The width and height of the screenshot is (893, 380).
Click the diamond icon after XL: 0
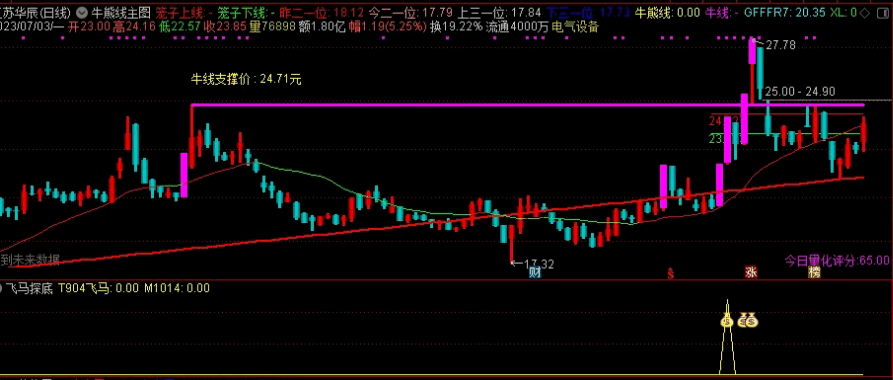pos(864,12)
